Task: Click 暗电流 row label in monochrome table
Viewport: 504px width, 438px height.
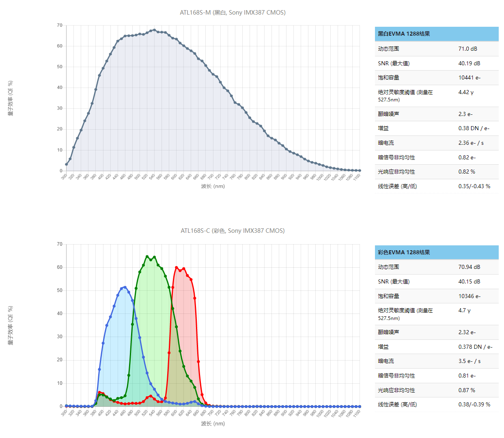Action: point(386,143)
